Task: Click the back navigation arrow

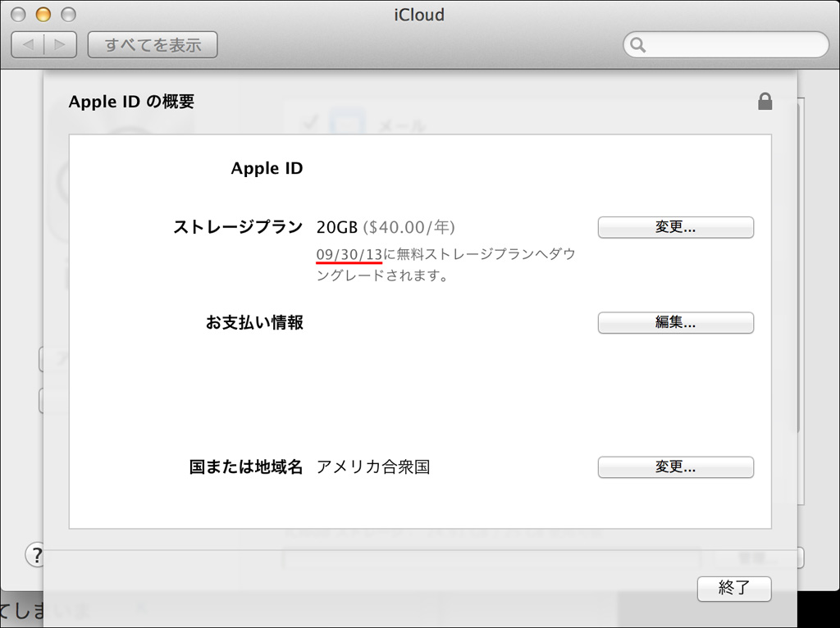Action: click(28, 44)
